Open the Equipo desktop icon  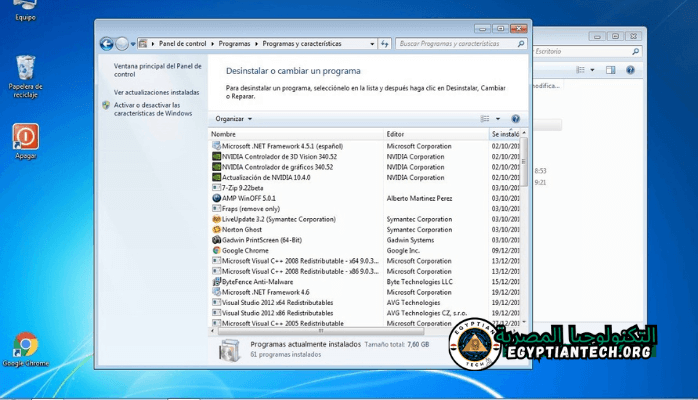click(25, 10)
